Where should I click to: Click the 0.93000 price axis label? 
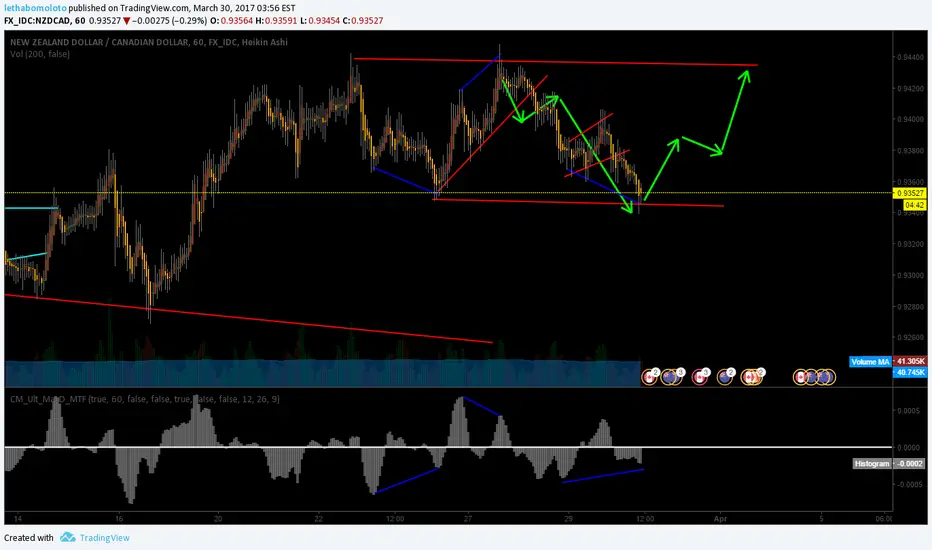pyautogui.click(x=910, y=275)
